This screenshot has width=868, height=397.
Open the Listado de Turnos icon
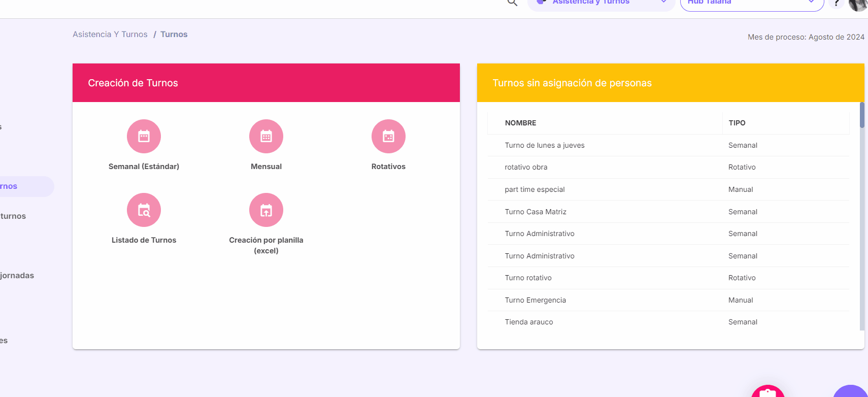click(x=144, y=210)
